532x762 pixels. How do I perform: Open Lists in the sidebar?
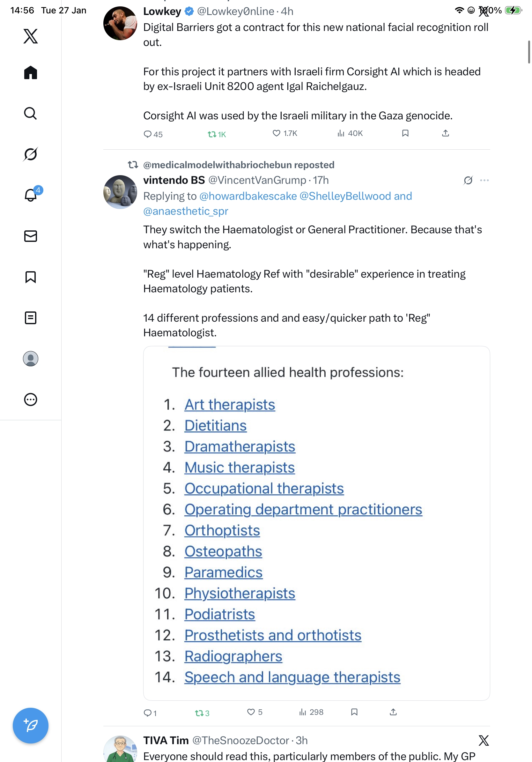[x=31, y=317]
